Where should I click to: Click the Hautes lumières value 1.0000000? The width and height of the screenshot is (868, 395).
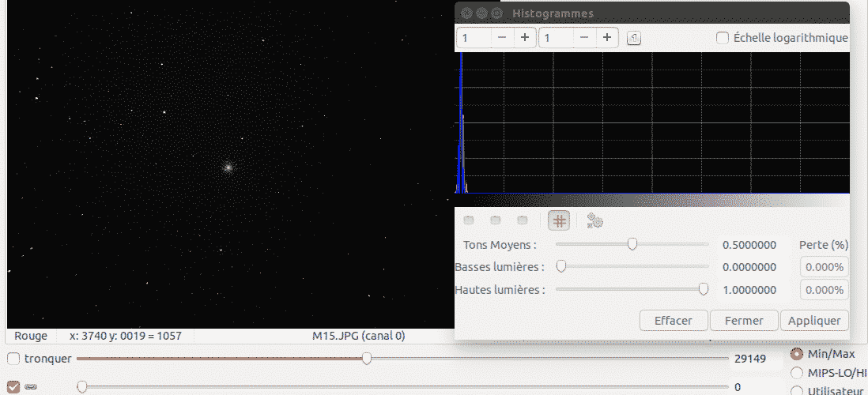click(x=749, y=290)
